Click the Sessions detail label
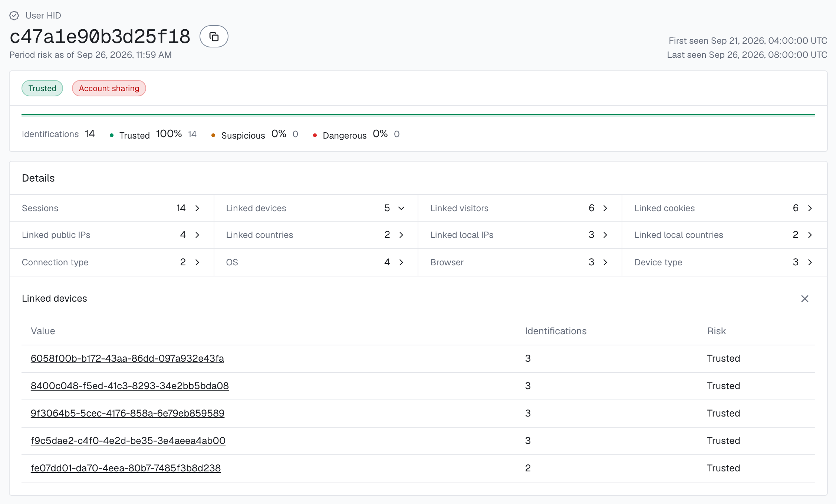Viewport: 836px width, 504px height. (40, 208)
